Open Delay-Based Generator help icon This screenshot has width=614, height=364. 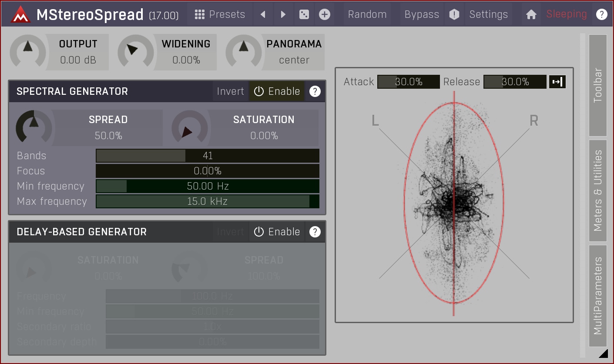click(315, 232)
